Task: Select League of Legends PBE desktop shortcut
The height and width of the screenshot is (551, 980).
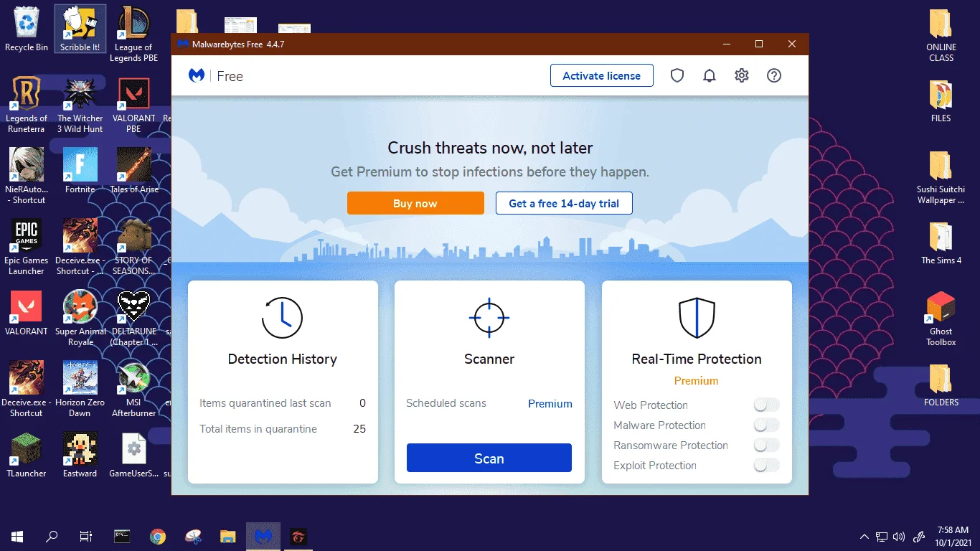Action: 134,34
